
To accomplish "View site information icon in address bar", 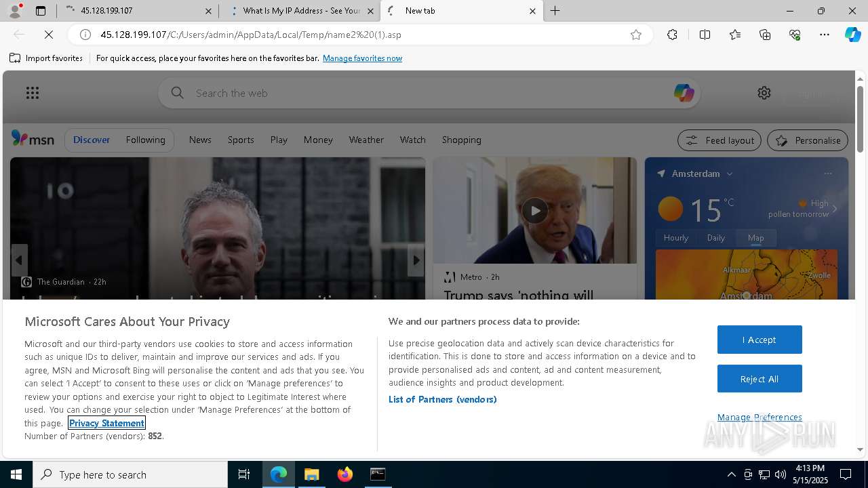I will tap(85, 35).
